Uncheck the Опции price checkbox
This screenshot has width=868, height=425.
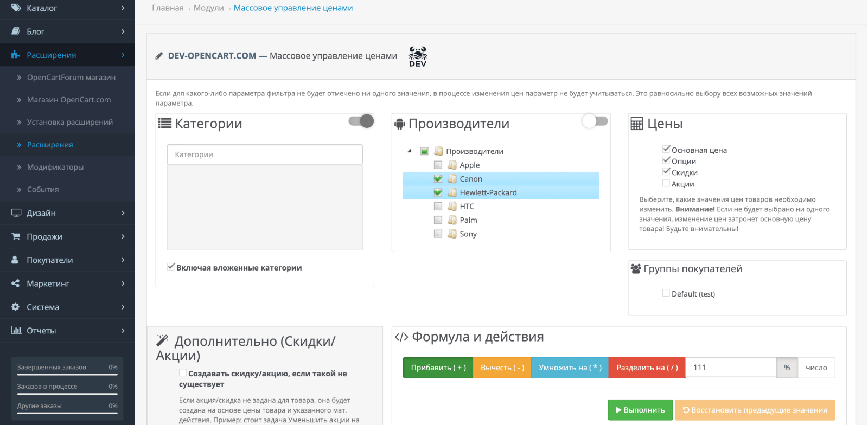click(x=666, y=160)
